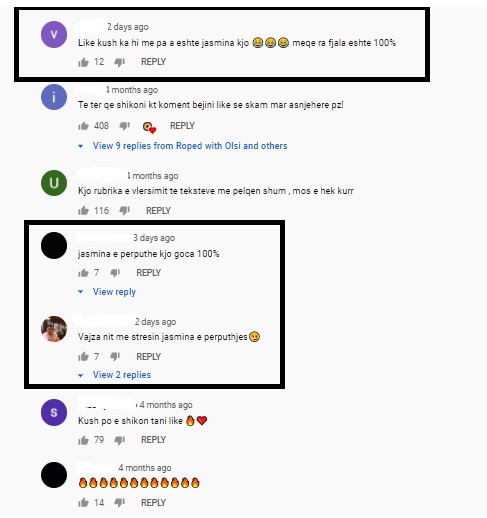
Task: Thumbs up the fire emojis comment
Action: pyautogui.click(x=83, y=503)
